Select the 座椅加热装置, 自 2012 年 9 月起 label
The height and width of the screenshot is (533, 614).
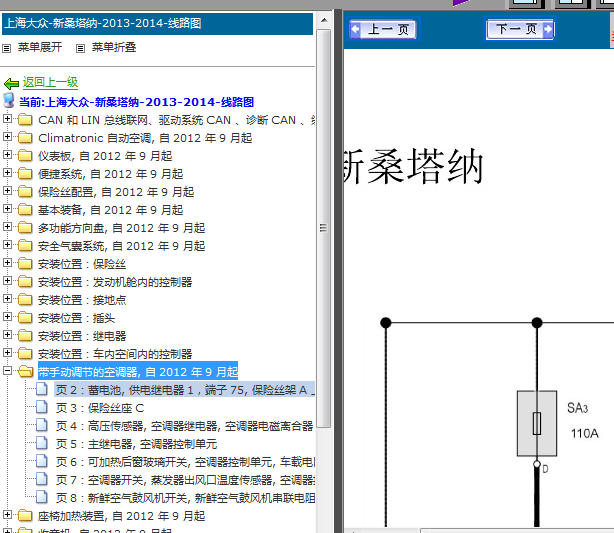[x=121, y=516]
